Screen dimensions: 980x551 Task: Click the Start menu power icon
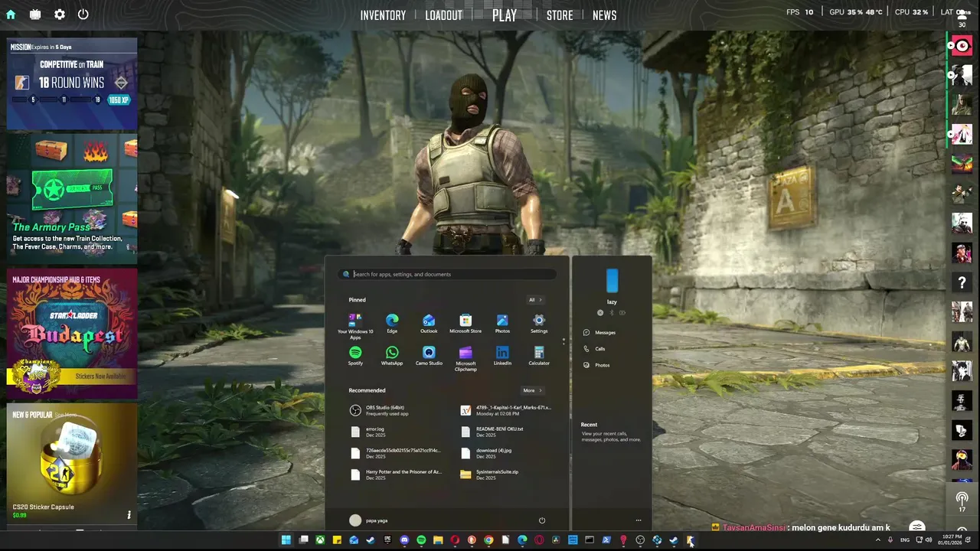pyautogui.click(x=541, y=520)
